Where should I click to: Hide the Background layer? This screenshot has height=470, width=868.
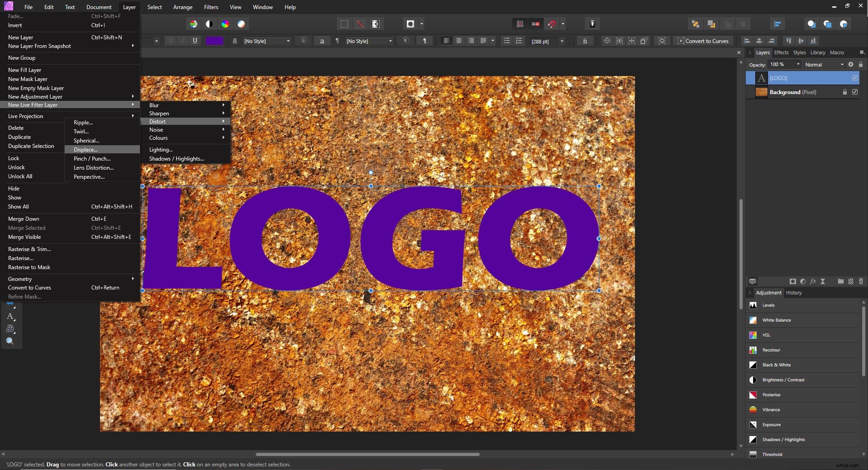[855, 92]
